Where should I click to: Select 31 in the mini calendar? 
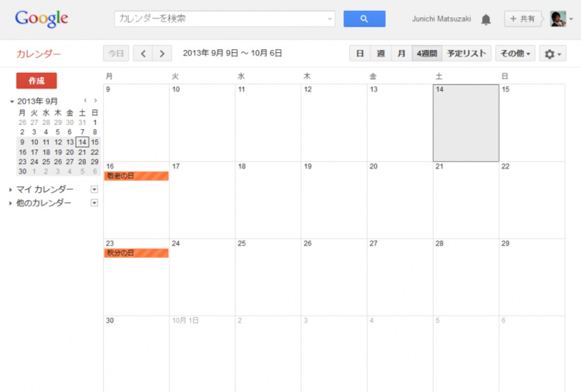(82, 122)
